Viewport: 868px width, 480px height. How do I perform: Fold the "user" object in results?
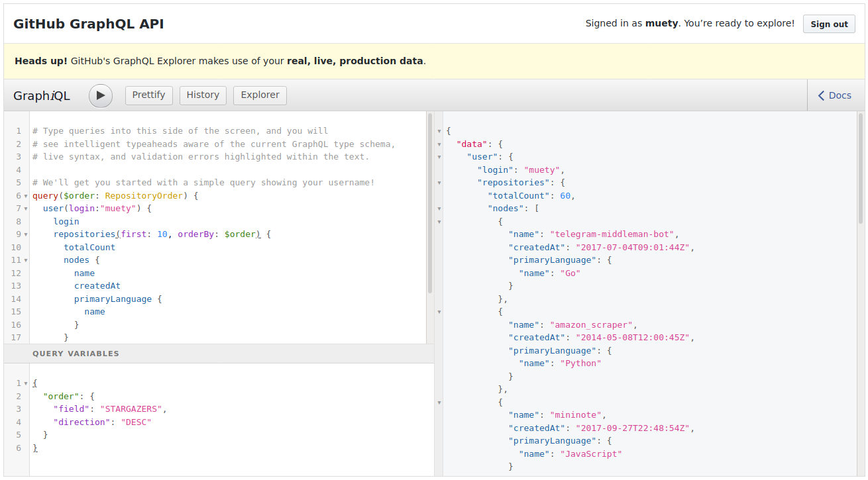point(439,158)
